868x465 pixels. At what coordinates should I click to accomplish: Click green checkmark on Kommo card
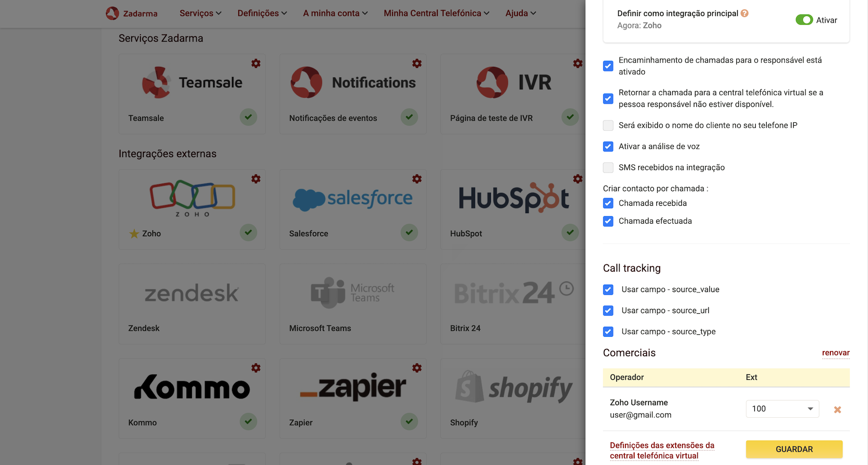click(x=248, y=422)
